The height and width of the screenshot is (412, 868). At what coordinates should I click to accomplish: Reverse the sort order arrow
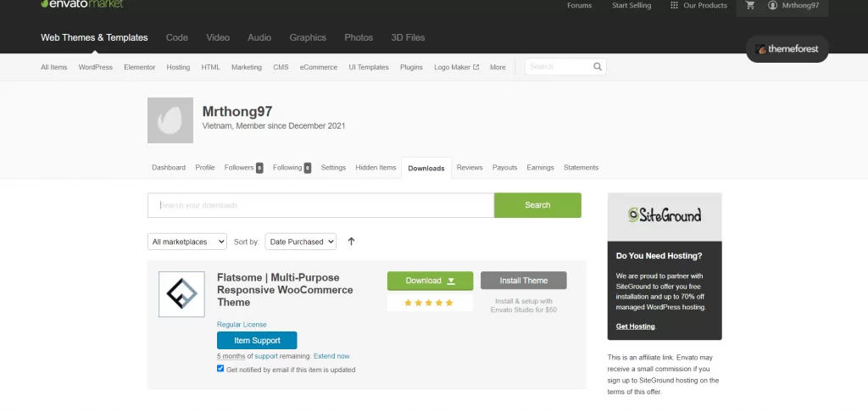click(351, 242)
